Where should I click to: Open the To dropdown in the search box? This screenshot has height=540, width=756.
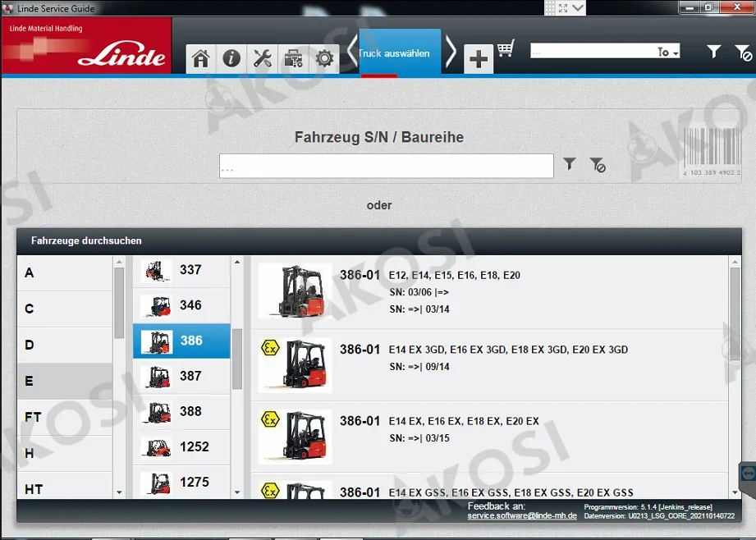tap(668, 52)
